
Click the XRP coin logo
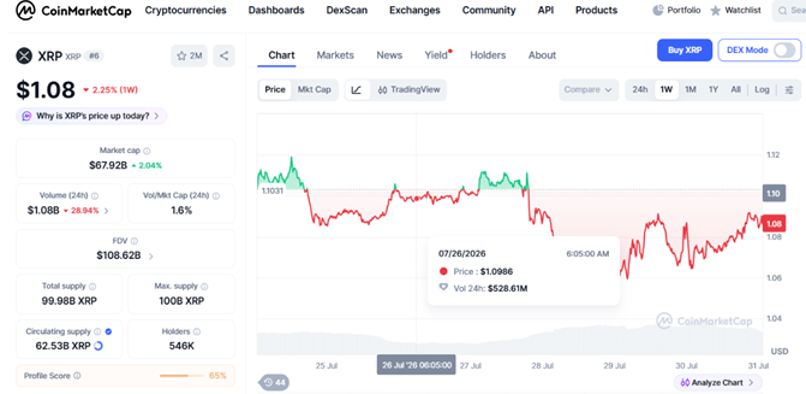[24, 56]
